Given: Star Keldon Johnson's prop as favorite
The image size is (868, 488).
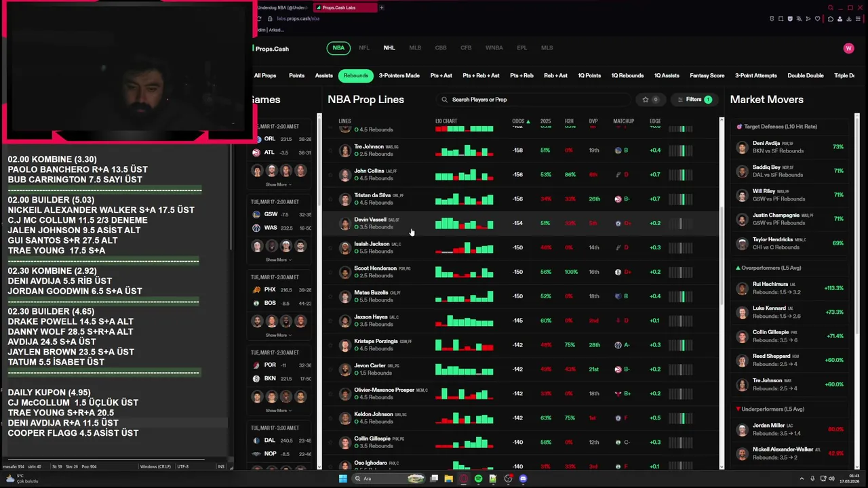Looking at the screenshot, I should point(331,419).
